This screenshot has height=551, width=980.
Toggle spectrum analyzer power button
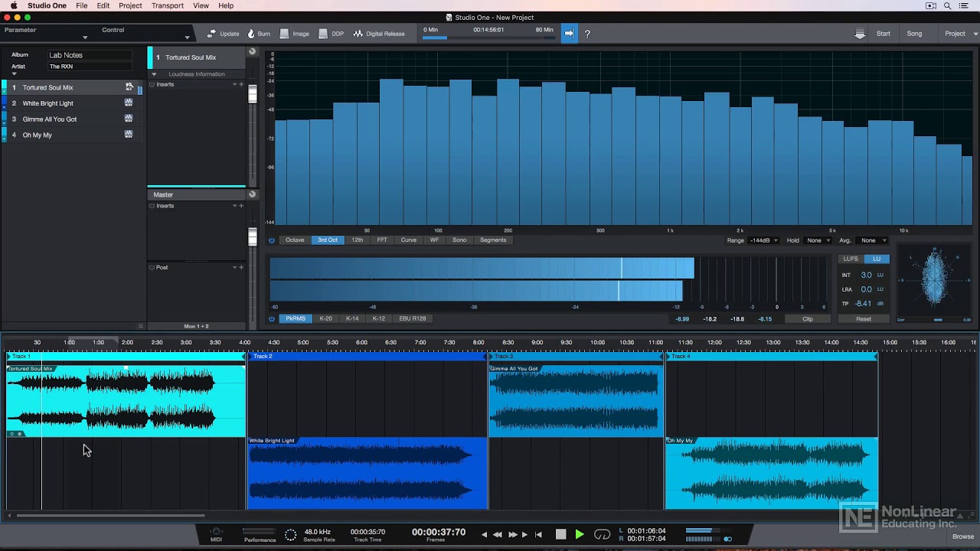tap(272, 240)
